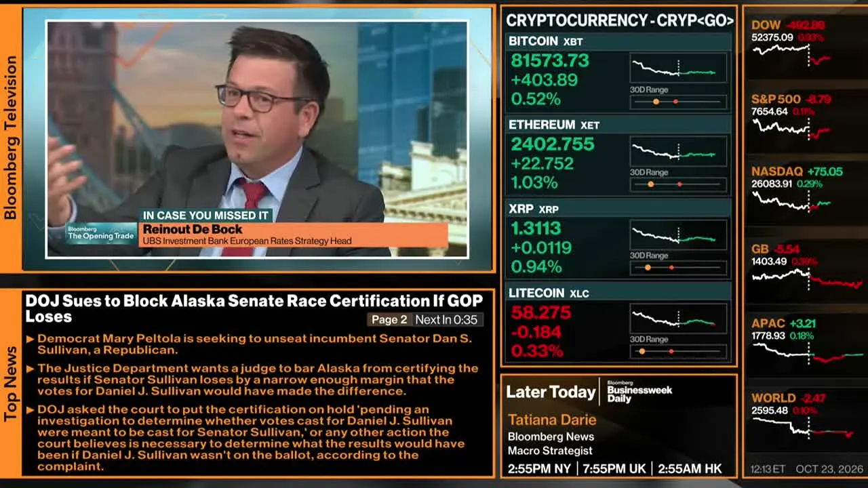Click the 7:55PM UK time

614,468
